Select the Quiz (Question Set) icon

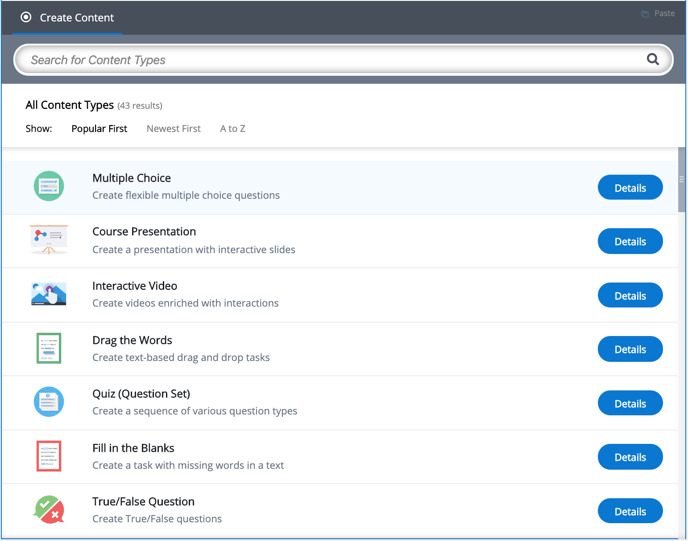48,402
